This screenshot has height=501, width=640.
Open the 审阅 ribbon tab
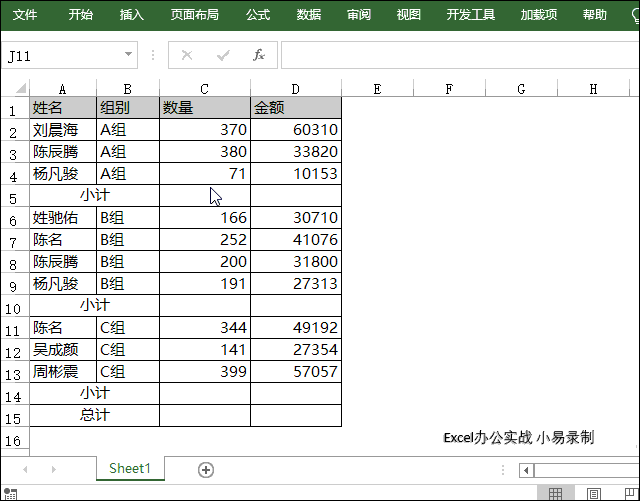click(x=359, y=15)
